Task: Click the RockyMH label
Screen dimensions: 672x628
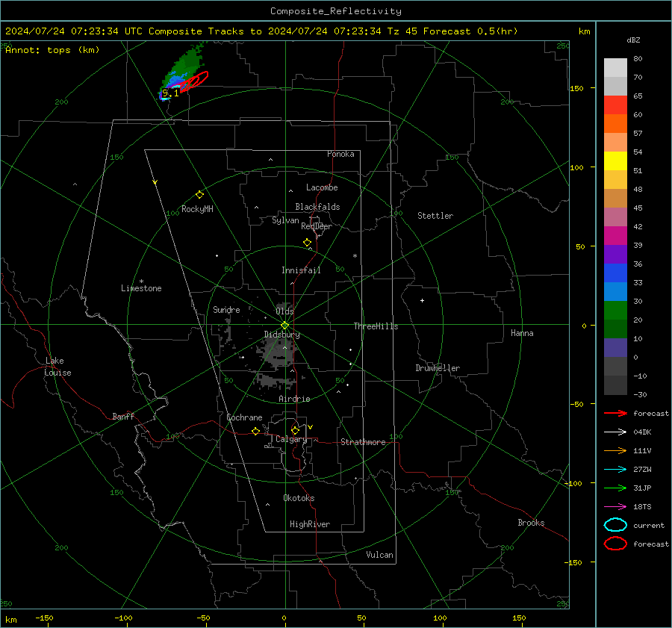Action: click(197, 209)
